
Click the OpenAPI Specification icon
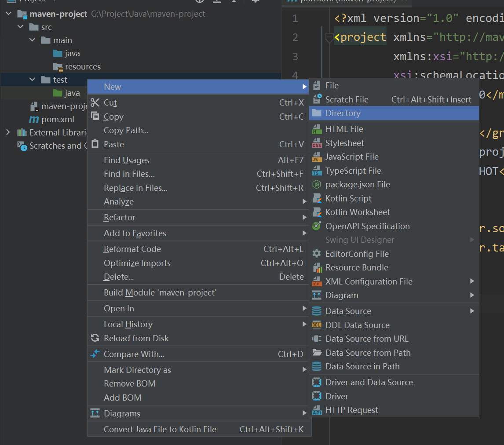(x=317, y=226)
